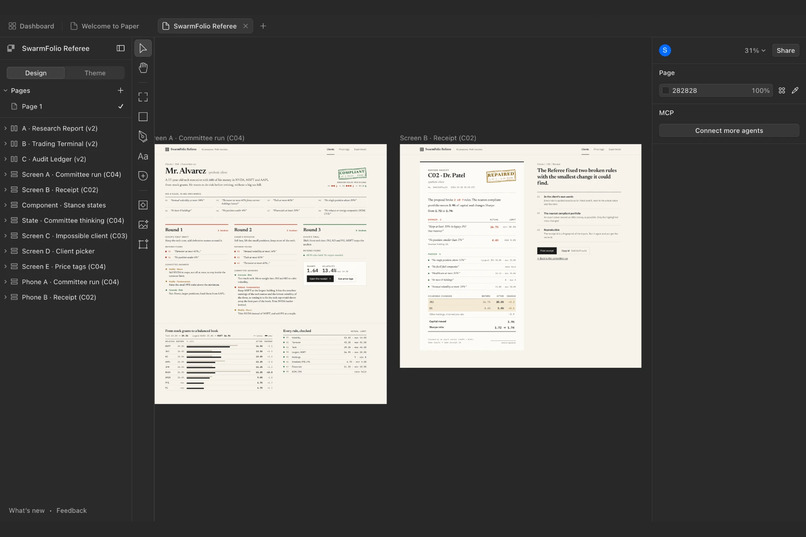
Task: Expand B · Trading Terminal (v2) layer
Action: 6,144
